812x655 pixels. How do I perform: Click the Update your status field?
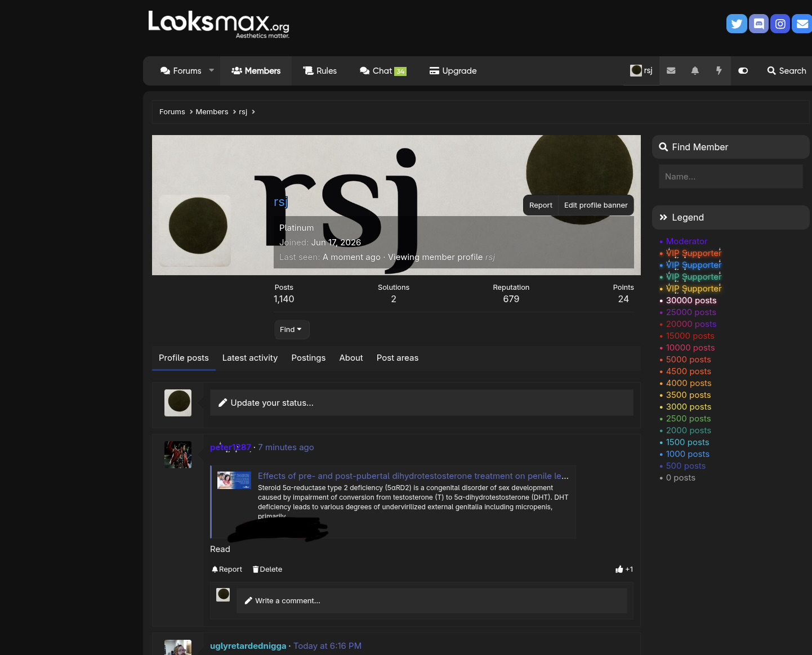click(422, 403)
